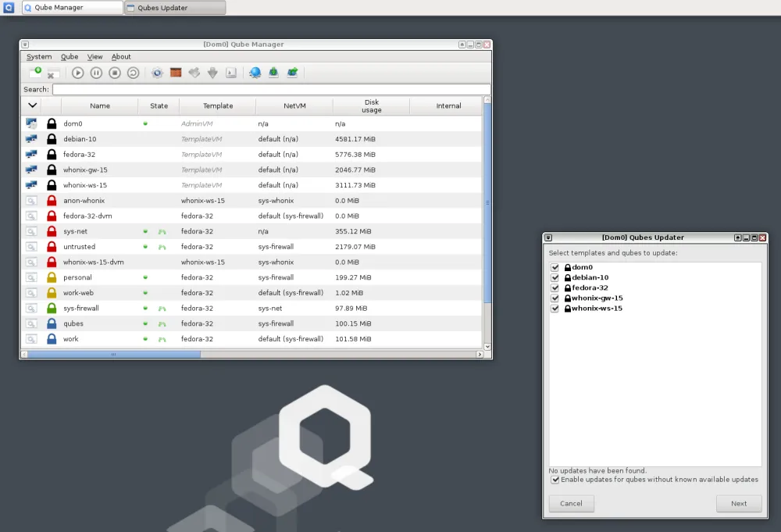Cancel the Qubes Updater dialog
The width and height of the screenshot is (781, 532).
(x=571, y=503)
